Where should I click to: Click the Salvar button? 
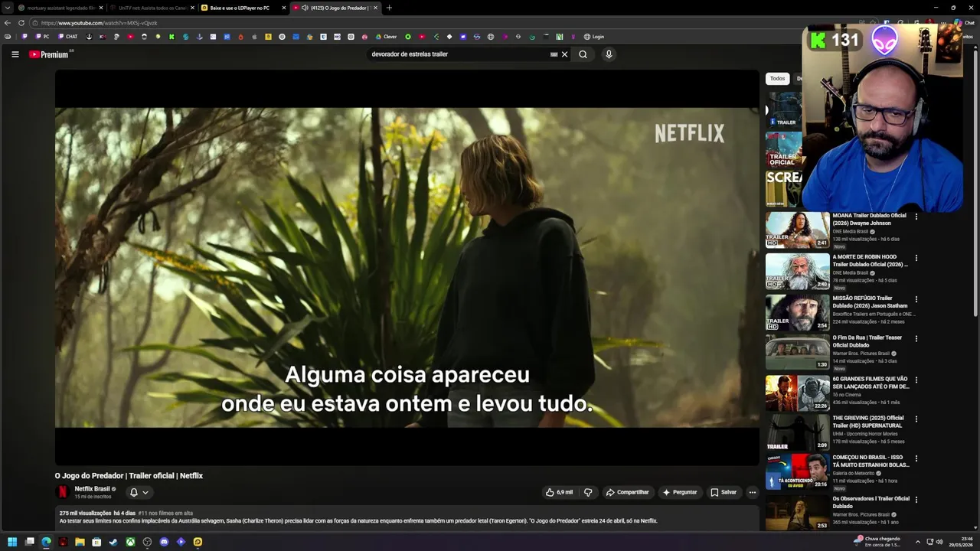(724, 492)
